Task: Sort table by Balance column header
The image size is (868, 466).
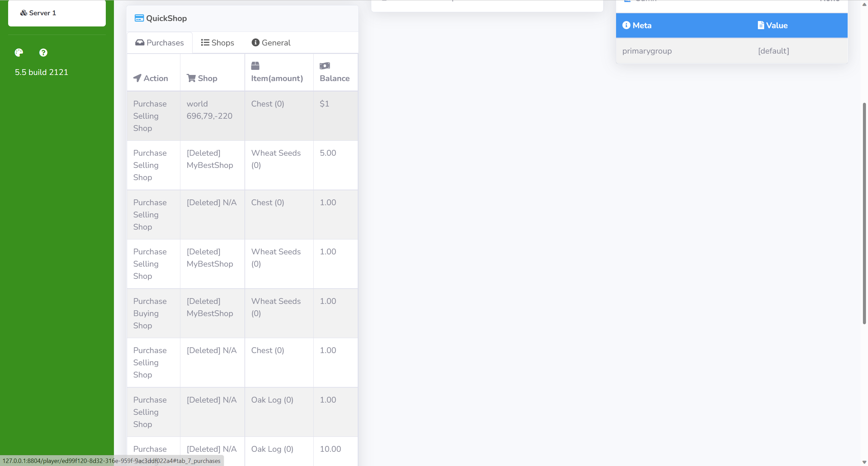Action: pos(334,78)
